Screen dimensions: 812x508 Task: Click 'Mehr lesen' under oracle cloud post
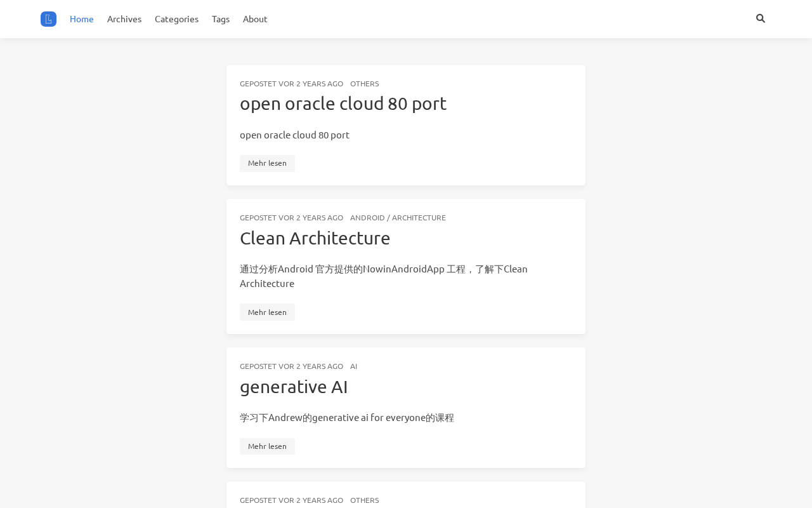pyautogui.click(x=267, y=163)
